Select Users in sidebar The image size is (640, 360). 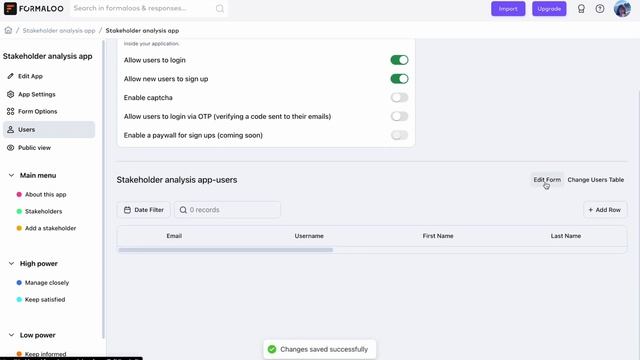49,129
